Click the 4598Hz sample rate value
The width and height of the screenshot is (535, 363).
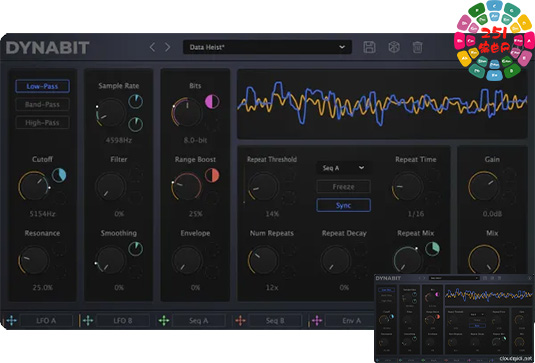coord(118,140)
